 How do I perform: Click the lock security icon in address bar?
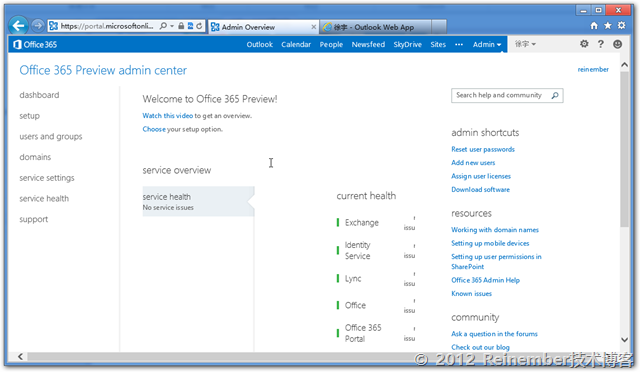tap(181, 26)
